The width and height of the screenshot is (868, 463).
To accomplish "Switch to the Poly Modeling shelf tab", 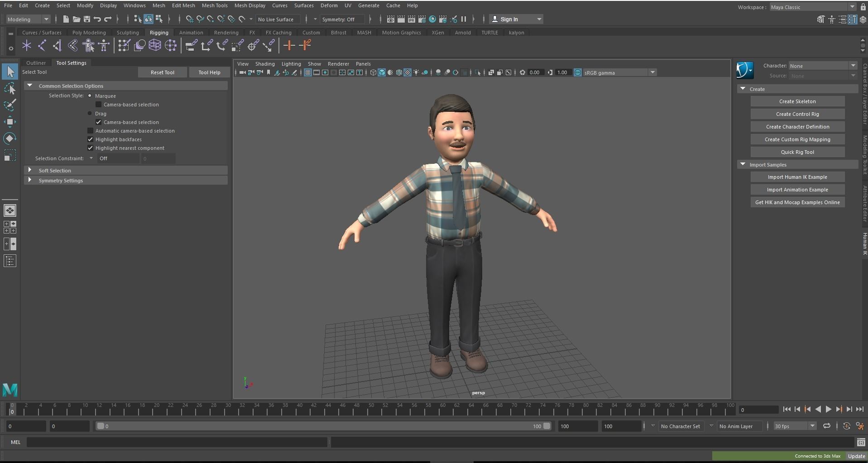I will [x=89, y=33].
